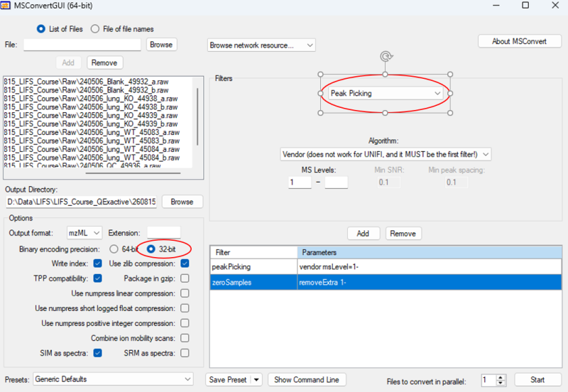Click the MS Levels end value field
This screenshot has width=568, height=392.
[336, 183]
